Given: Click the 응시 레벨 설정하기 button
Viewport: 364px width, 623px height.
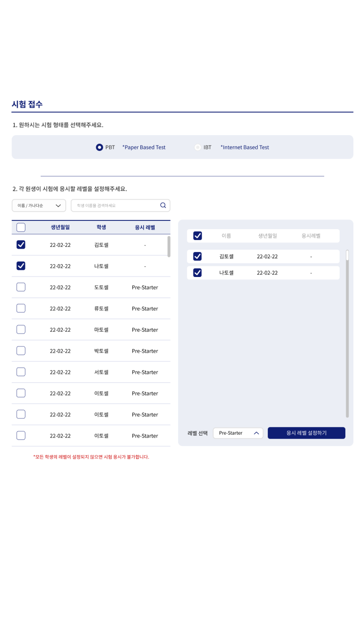Looking at the screenshot, I should [307, 433].
